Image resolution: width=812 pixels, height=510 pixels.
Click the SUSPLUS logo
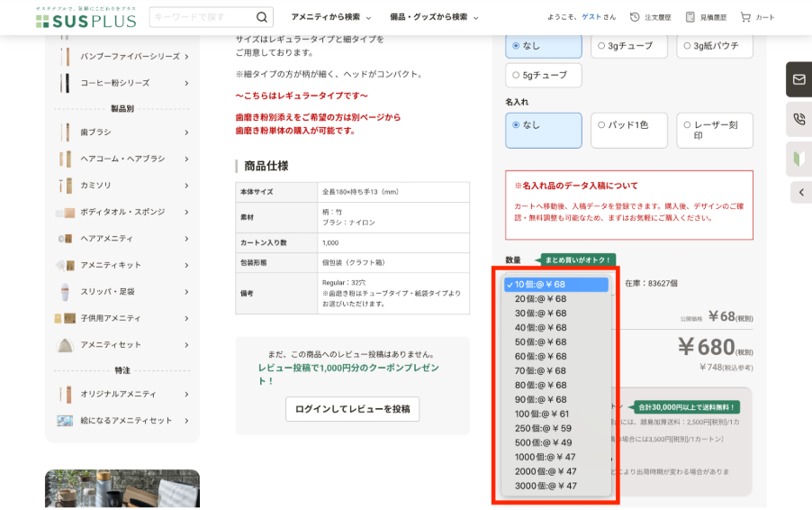[86, 17]
